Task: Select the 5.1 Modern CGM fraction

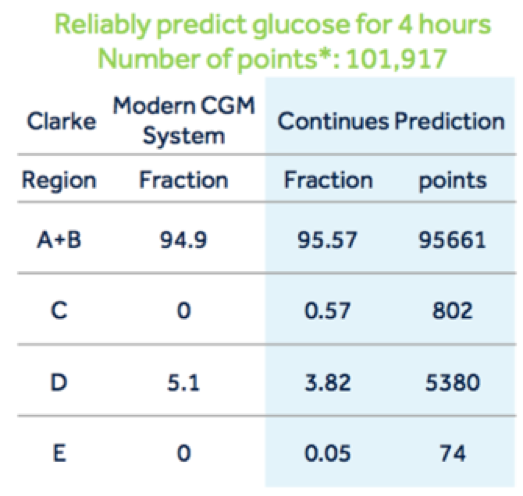Action: pyautogui.click(x=184, y=383)
